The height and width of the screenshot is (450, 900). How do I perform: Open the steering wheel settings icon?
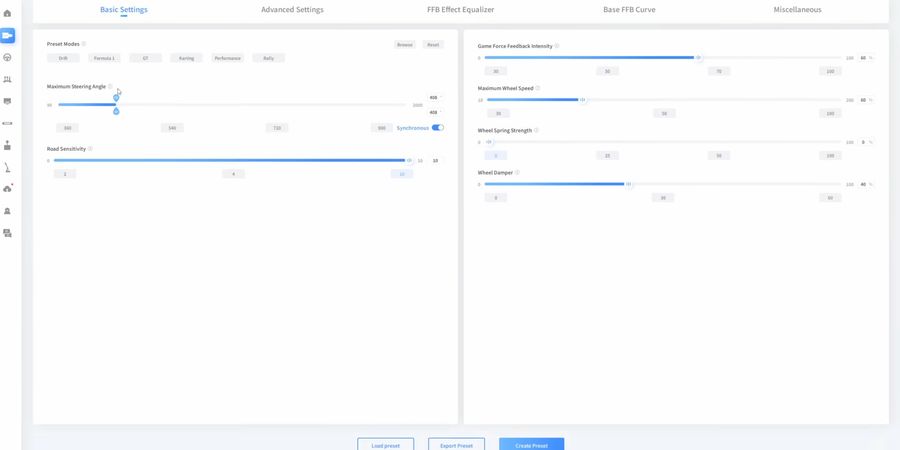(8, 58)
